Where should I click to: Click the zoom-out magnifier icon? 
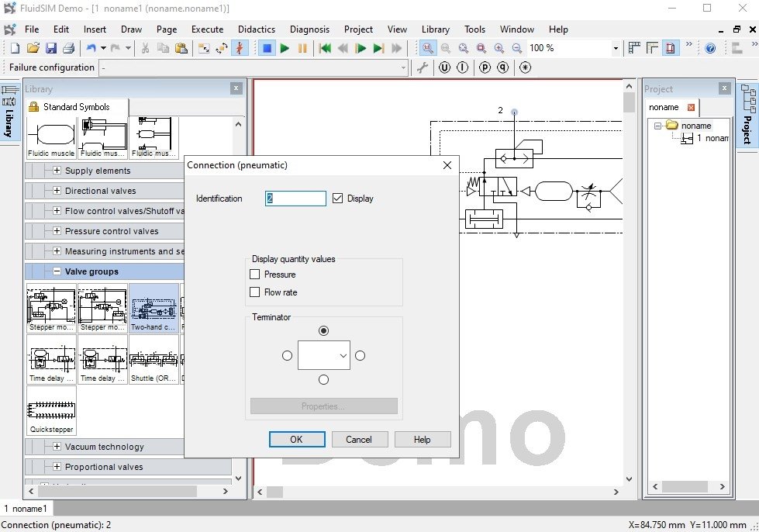[517, 48]
